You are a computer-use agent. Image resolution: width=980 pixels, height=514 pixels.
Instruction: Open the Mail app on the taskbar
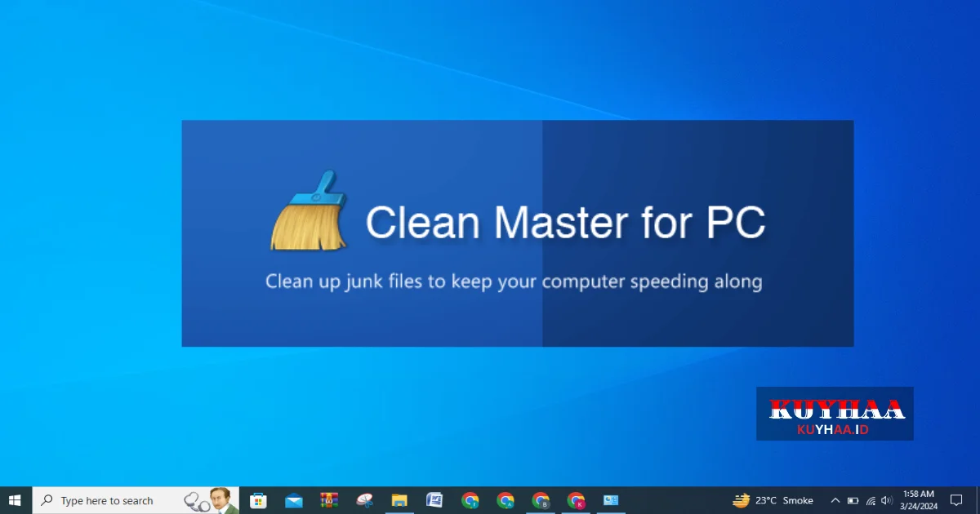(x=294, y=500)
